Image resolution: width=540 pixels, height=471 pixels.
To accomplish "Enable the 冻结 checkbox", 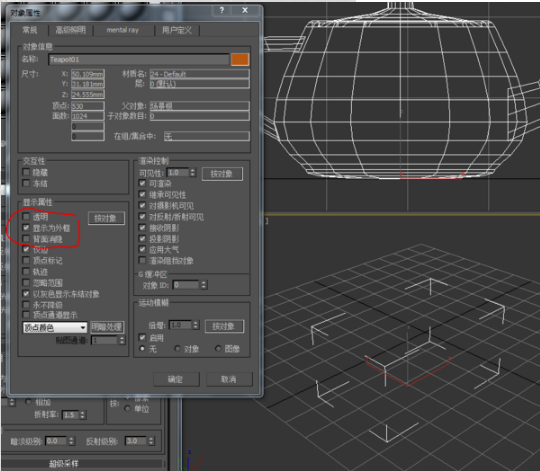I will 26,183.
